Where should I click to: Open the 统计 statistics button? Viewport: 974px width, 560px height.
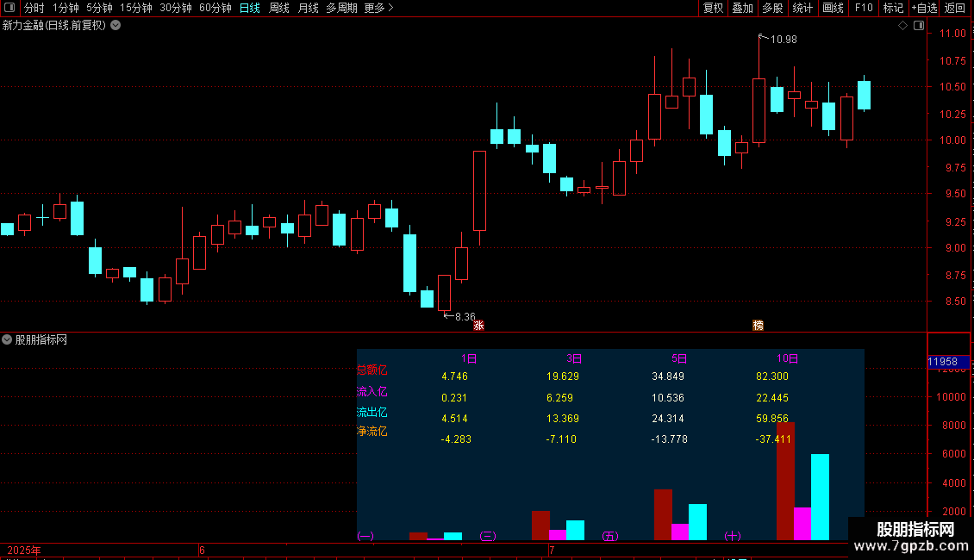[802, 8]
